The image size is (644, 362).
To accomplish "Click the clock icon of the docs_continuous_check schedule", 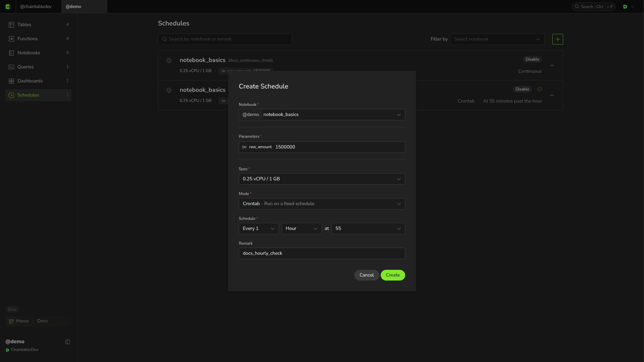I will 169,60.
